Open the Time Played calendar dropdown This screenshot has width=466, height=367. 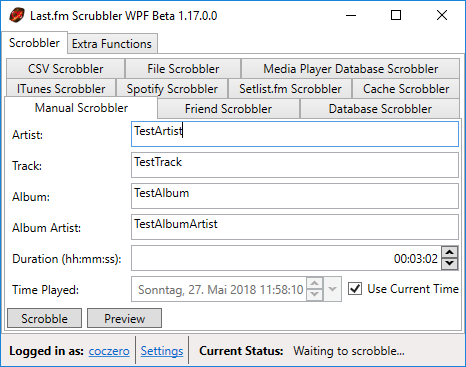(x=332, y=289)
